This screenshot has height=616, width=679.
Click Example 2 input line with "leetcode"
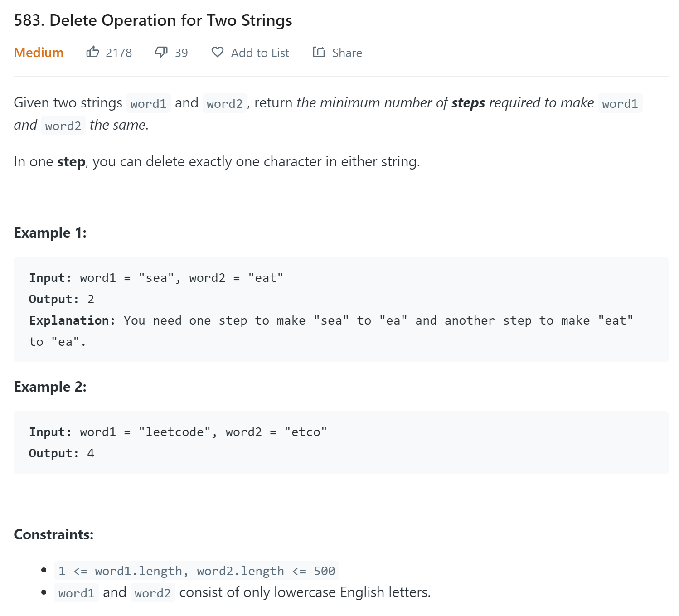[178, 432]
